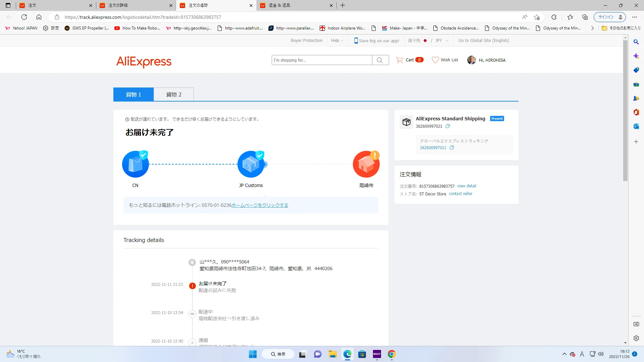Open browser extensions puzzle icon
The width and height of the screenshot is (644, 362).
(554, 17)
